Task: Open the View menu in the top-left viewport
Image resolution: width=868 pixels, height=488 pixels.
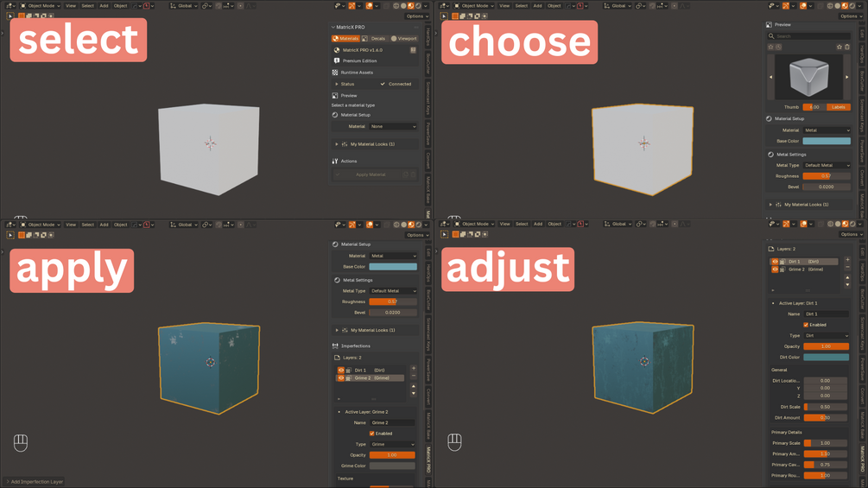Action: [71, 6]
